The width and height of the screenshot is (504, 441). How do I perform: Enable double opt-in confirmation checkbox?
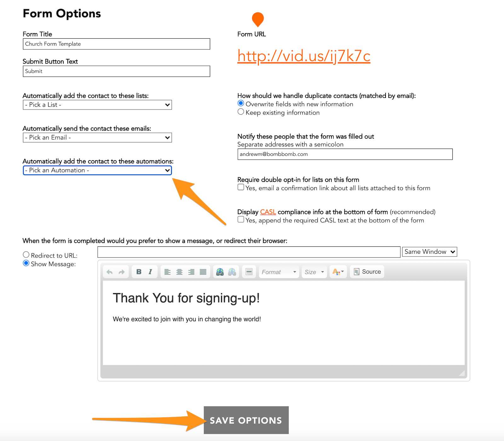tap(241, 187)
